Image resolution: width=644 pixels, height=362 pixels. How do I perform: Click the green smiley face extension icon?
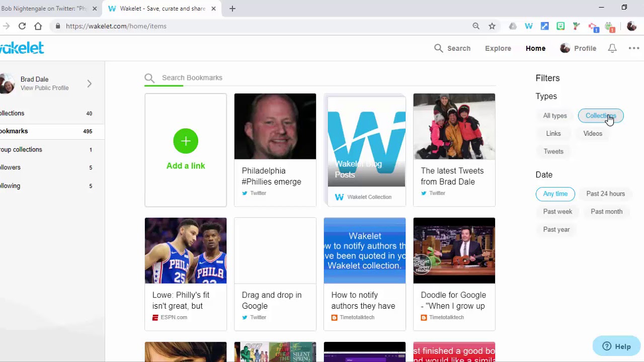tap(560, 26)
